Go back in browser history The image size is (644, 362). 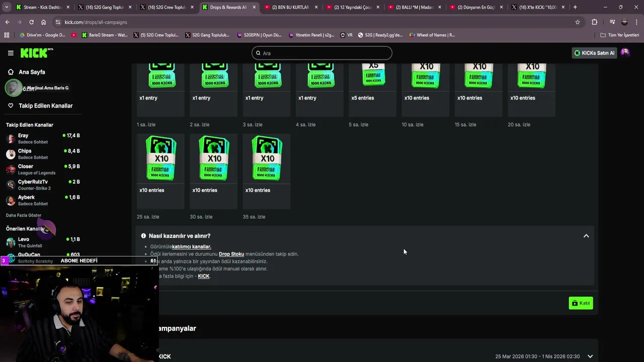click(7, 22)
